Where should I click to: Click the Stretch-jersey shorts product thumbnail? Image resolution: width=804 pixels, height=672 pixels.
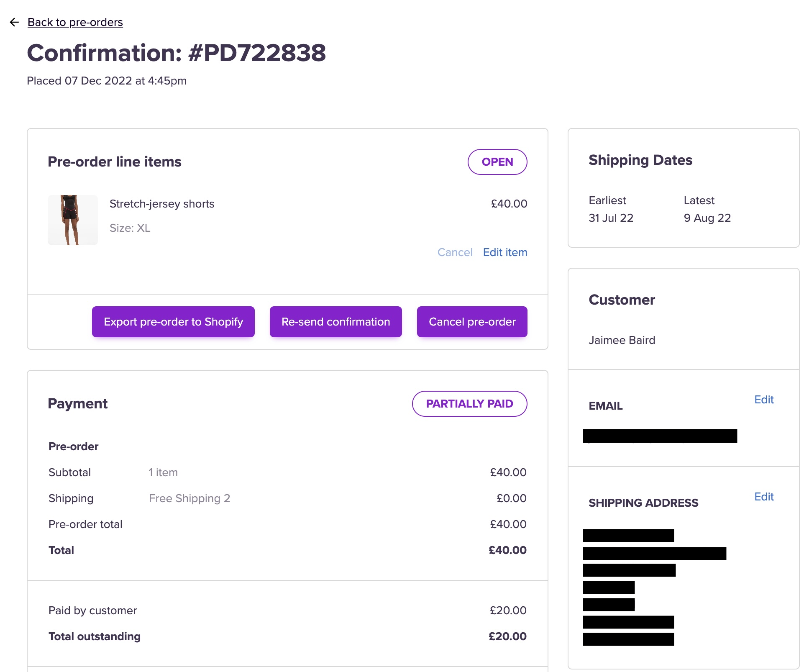[x=73, y=220]
